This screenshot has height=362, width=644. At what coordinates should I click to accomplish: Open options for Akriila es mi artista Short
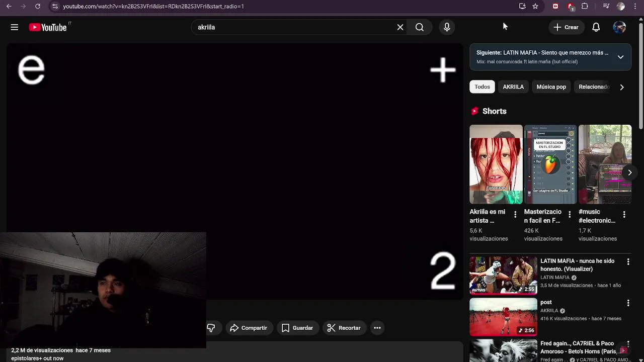[x=515, y=215]
